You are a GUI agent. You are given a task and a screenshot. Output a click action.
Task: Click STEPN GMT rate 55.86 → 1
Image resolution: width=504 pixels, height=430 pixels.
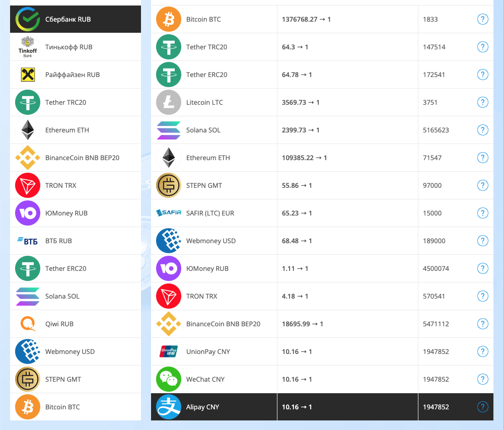(297, 185)
